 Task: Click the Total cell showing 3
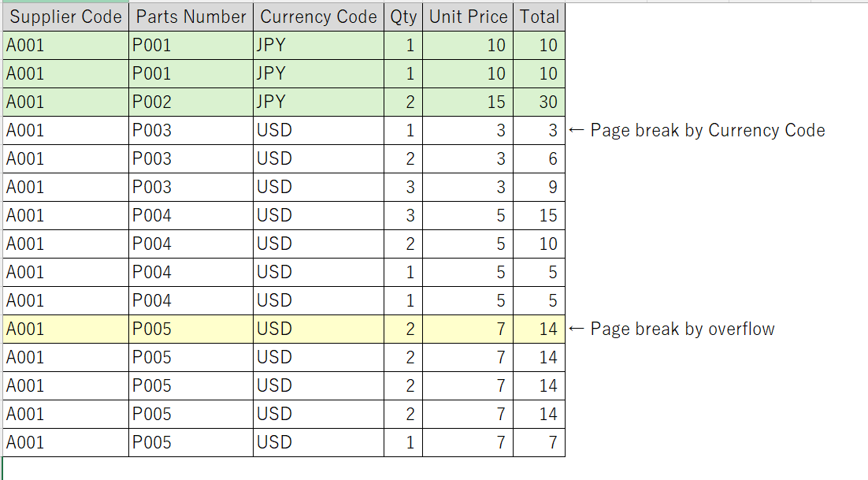(540, 131)
